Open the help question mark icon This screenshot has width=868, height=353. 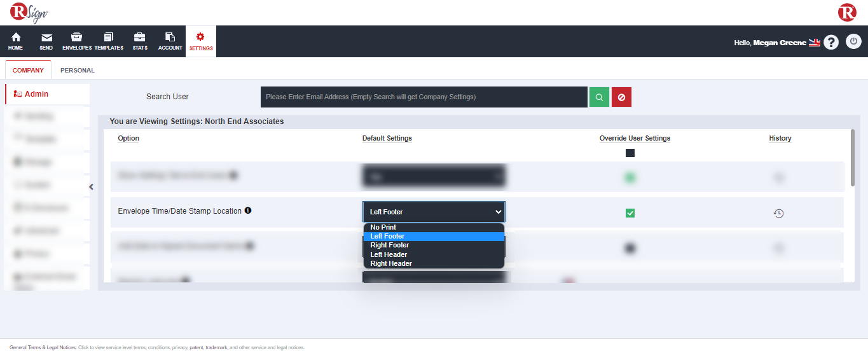pyautogui.click(x=831, y=43)
